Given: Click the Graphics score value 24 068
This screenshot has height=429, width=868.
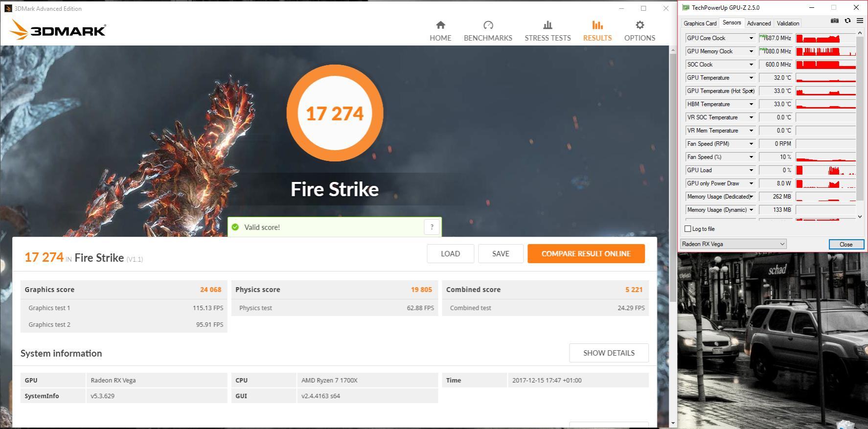Looking at the screenshot, I should click(x=210, y=290).
